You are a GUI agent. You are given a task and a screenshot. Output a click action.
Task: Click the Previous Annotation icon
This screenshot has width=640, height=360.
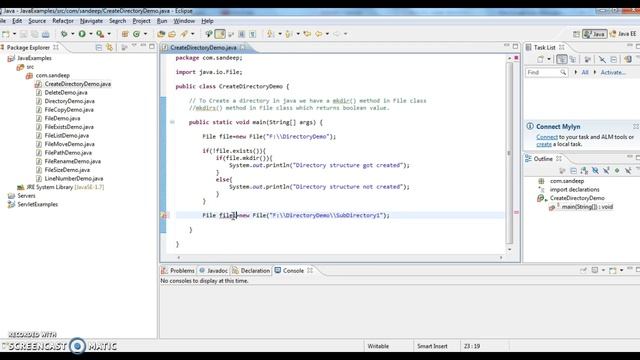(x=289, y=34)
